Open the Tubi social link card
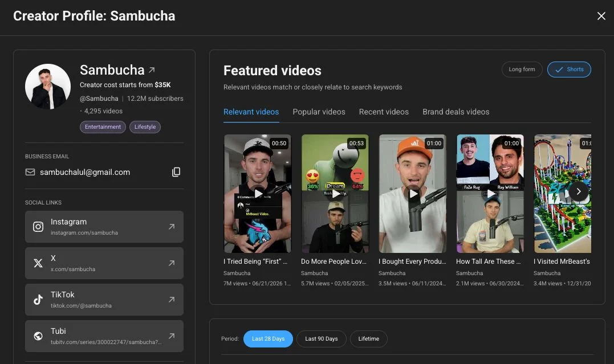 pyautogui.click(x=104, y=336)
